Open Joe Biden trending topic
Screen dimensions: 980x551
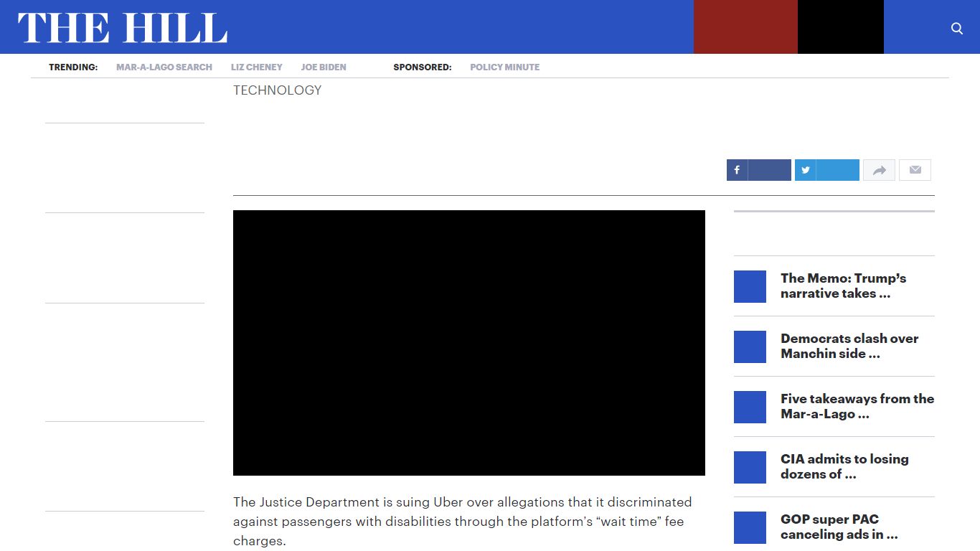tap(324, 67)
